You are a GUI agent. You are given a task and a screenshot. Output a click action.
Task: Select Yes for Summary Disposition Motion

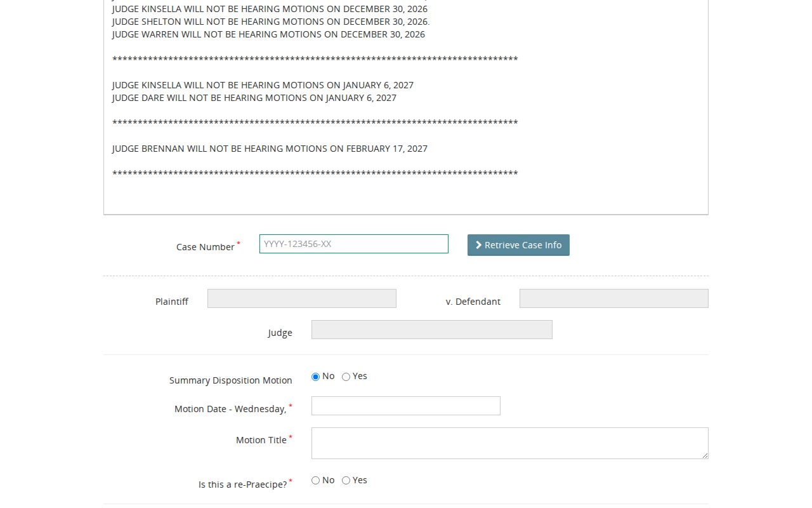(346, 377)
